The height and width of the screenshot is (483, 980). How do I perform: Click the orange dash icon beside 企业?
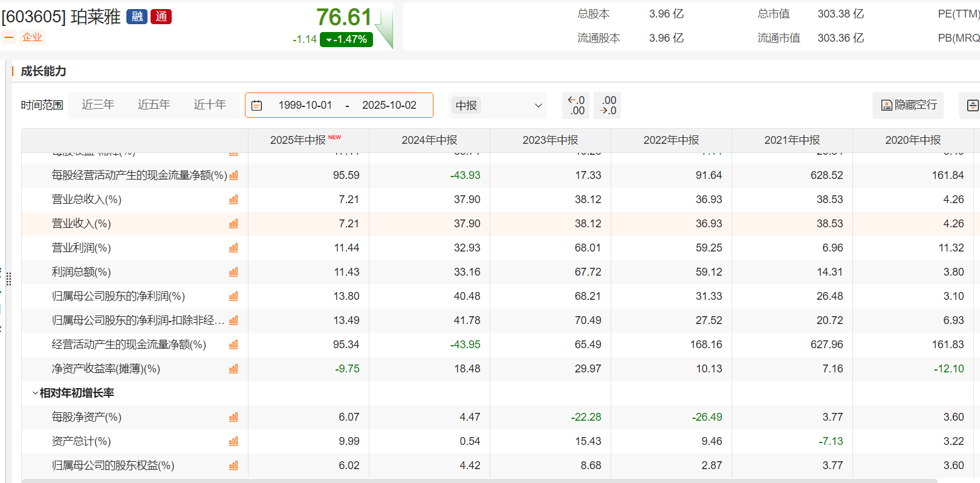pos(9,37)
